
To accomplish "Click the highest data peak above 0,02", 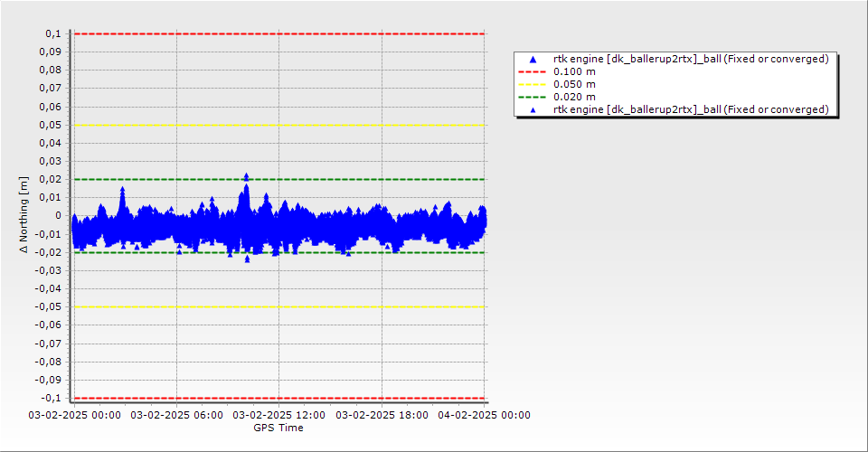I will pyautogui.click(x=246, y=177).
